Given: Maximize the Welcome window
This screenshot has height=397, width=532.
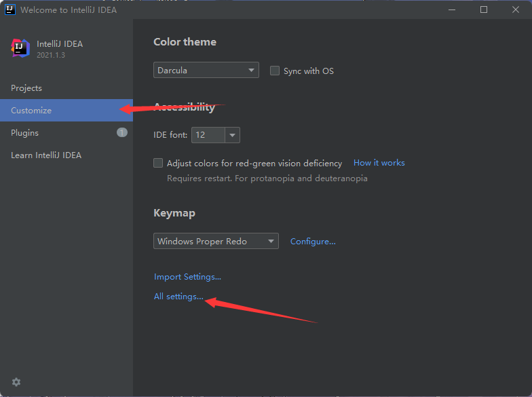Looking at the screenshot, I should pyautogui.click(x=484, y=10).
